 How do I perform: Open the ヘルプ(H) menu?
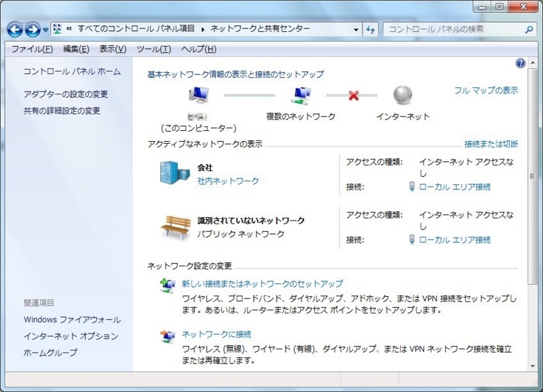click(199, 49)
